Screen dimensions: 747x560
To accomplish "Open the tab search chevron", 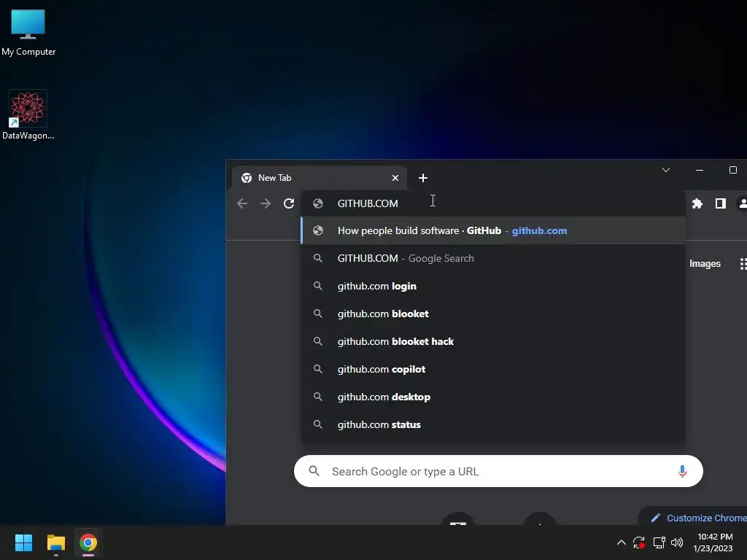I will [666, 170].
